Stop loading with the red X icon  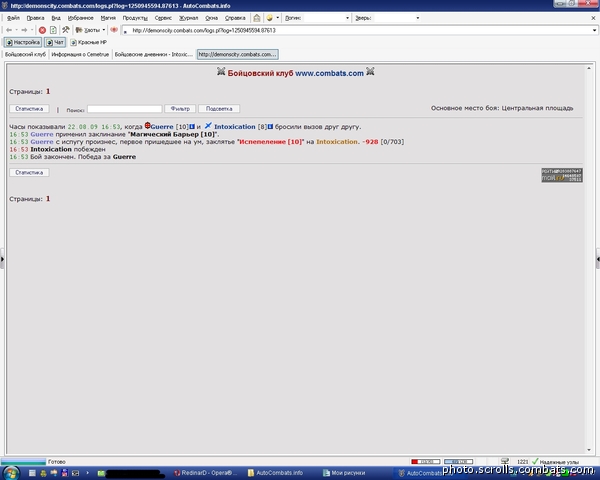42,30
